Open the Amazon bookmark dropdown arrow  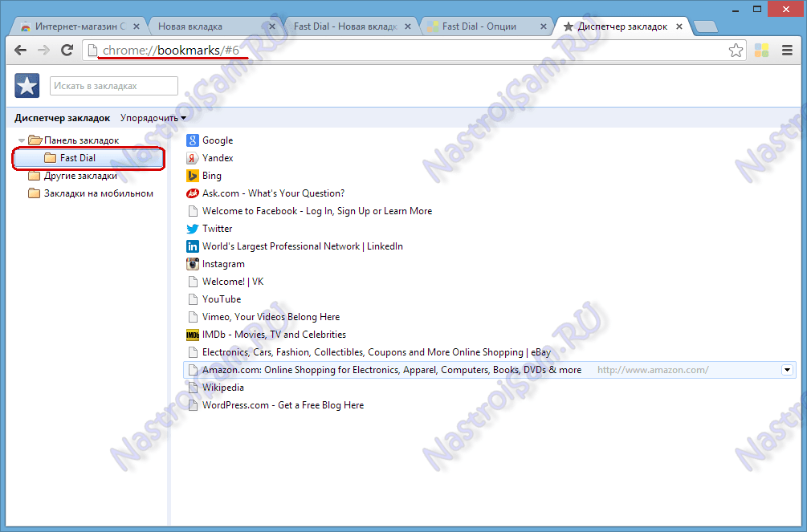(x=788, y=370)
